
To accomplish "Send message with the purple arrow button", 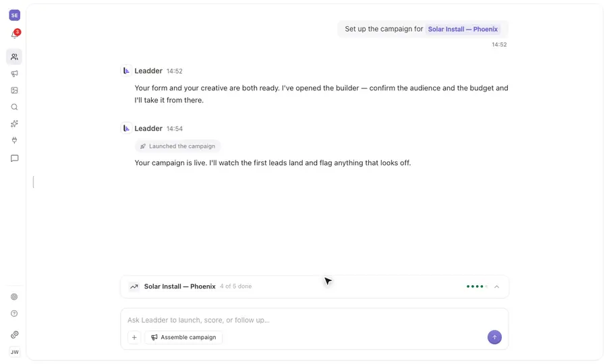I will (494, 337).
